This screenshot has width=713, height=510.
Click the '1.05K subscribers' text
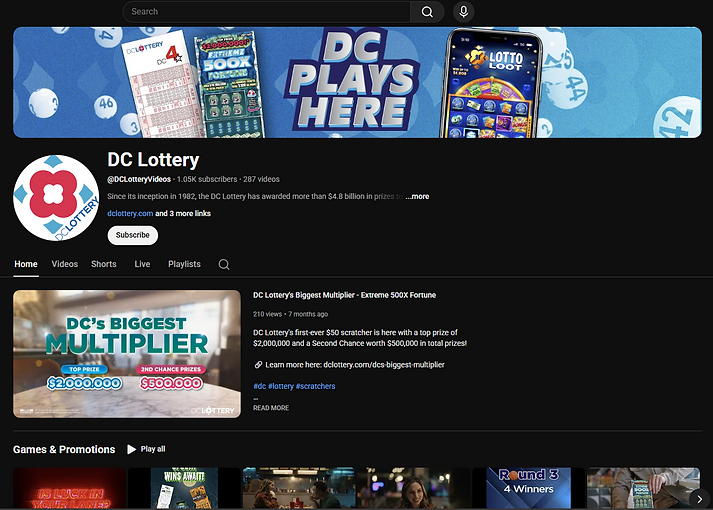tap(207, 179)
